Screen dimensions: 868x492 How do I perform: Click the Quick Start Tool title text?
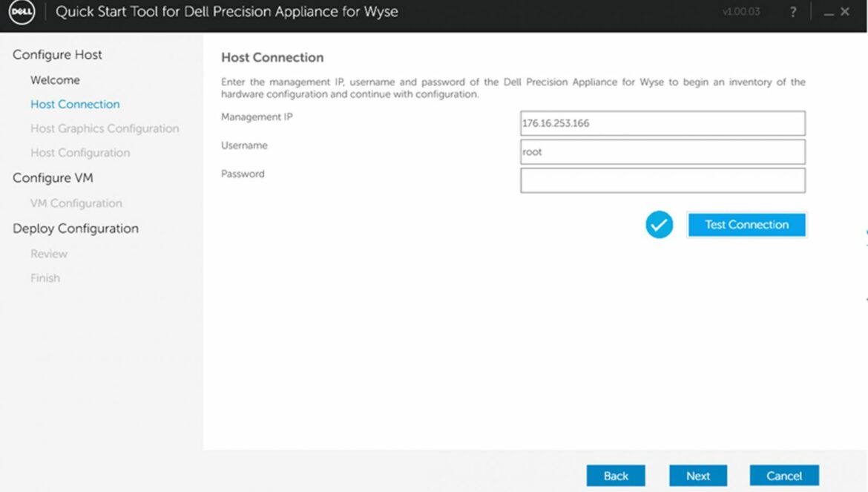pyautogui.click(x=226, y=12)
